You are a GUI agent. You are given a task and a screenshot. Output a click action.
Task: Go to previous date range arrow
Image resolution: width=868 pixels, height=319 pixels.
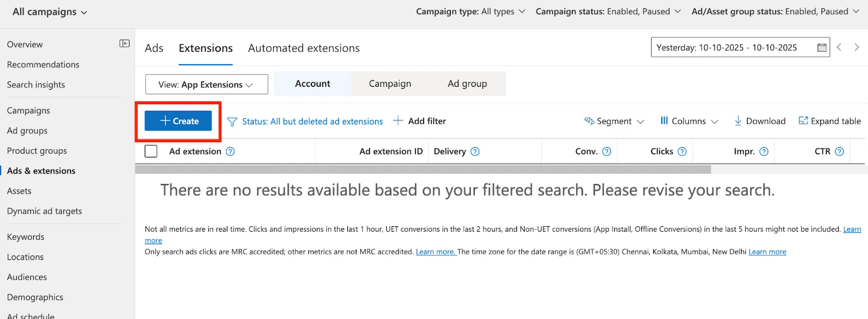pyautogui.click(x=839, y=47)
